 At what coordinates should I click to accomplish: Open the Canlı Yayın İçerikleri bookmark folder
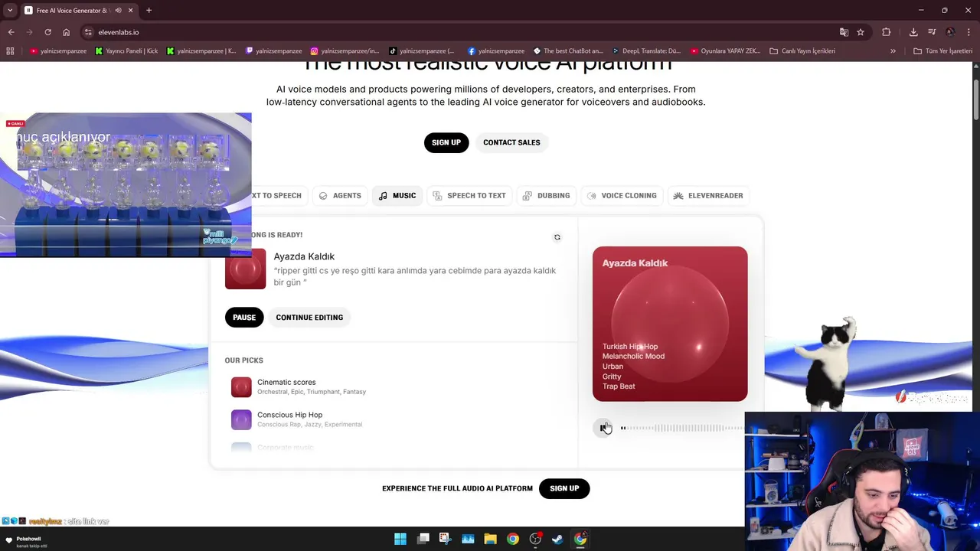pos(803,51)
